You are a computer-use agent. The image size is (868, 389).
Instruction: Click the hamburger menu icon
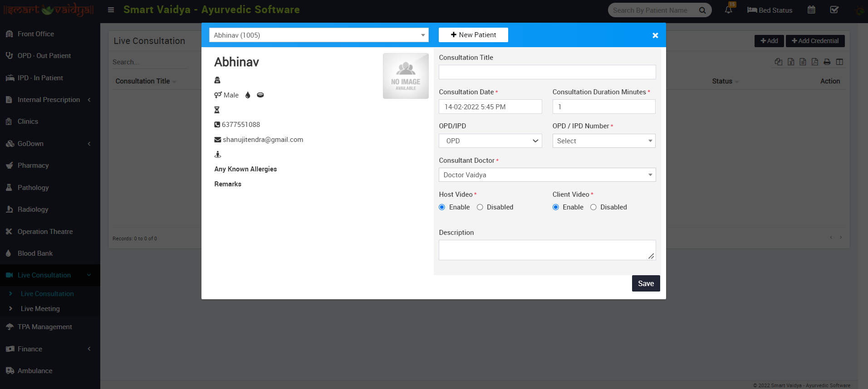pyautogui.click(x=111, y=10)
